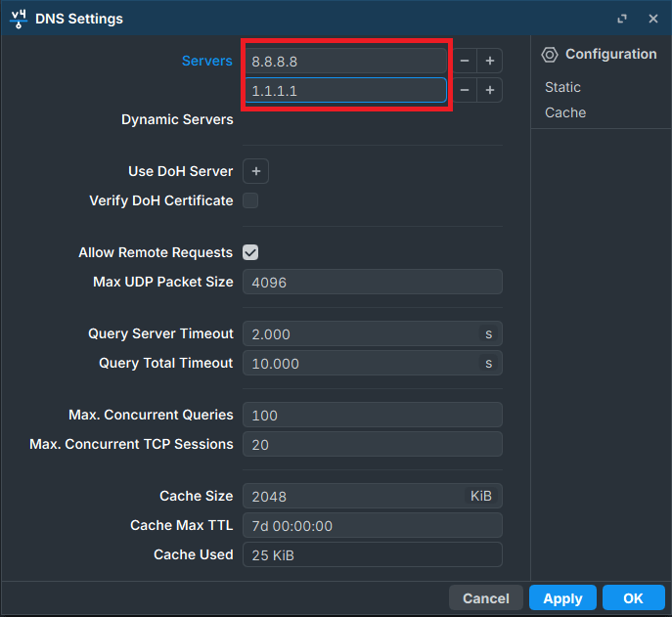Click the KiB unit in Cache Size

pyautogui.click(x=481, y=496)
